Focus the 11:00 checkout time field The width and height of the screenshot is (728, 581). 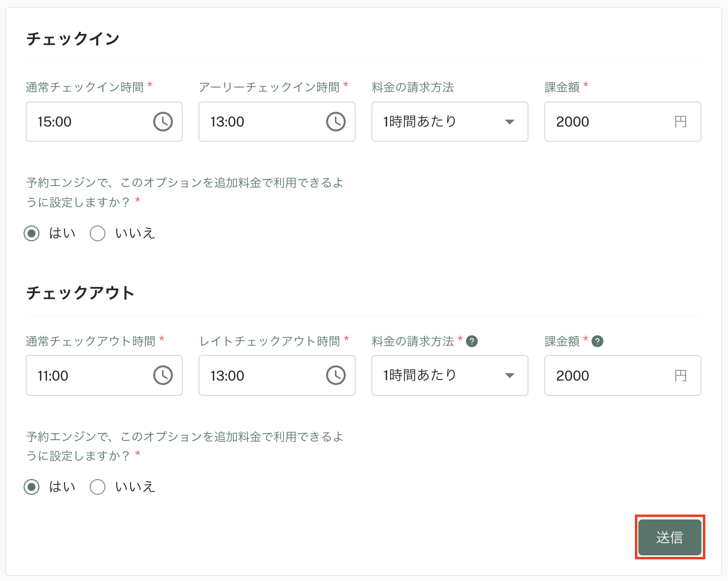pos(104,376)
